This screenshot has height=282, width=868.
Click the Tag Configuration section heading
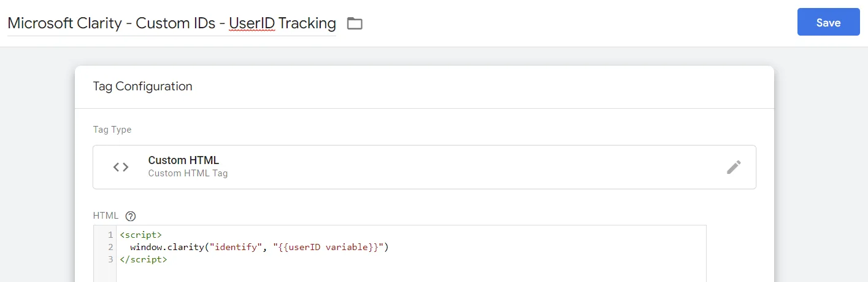pyautogui.click(x=142, y=86)
